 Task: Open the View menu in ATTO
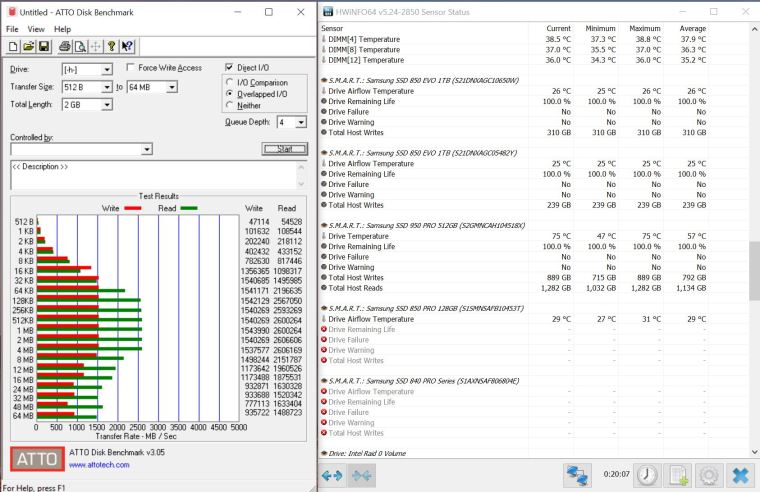click(36, 29)
